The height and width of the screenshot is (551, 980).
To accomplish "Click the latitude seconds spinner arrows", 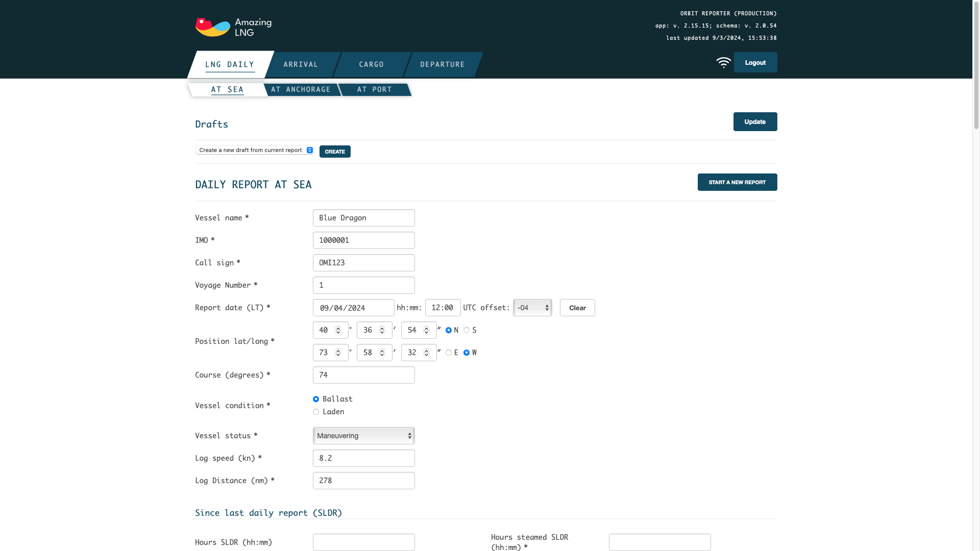I will (x=426, y=331).
